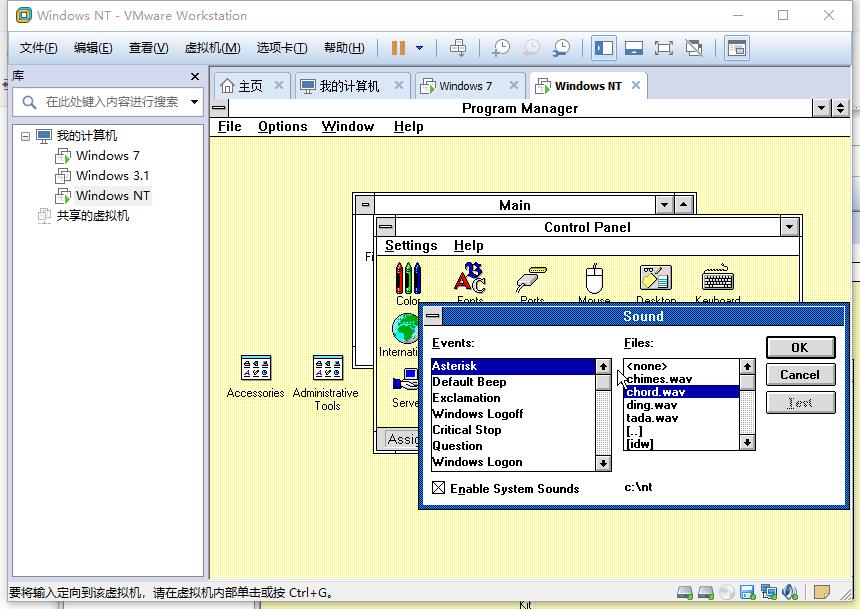Select Windows Logon in Events list
This screenshot has height=609, width=860.
(x=513, y=462)
